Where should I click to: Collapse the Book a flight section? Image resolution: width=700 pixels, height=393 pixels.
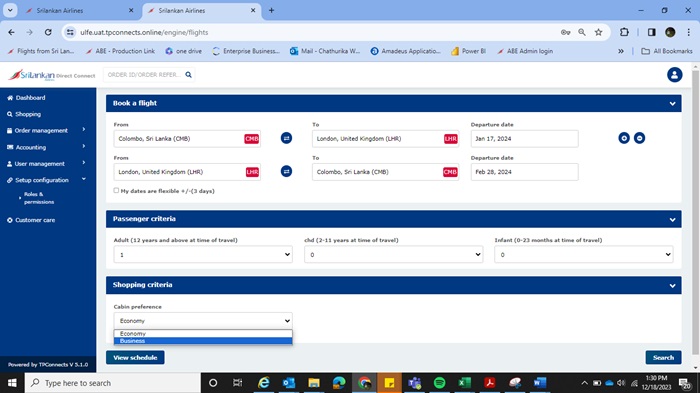[x=672, y=104]
